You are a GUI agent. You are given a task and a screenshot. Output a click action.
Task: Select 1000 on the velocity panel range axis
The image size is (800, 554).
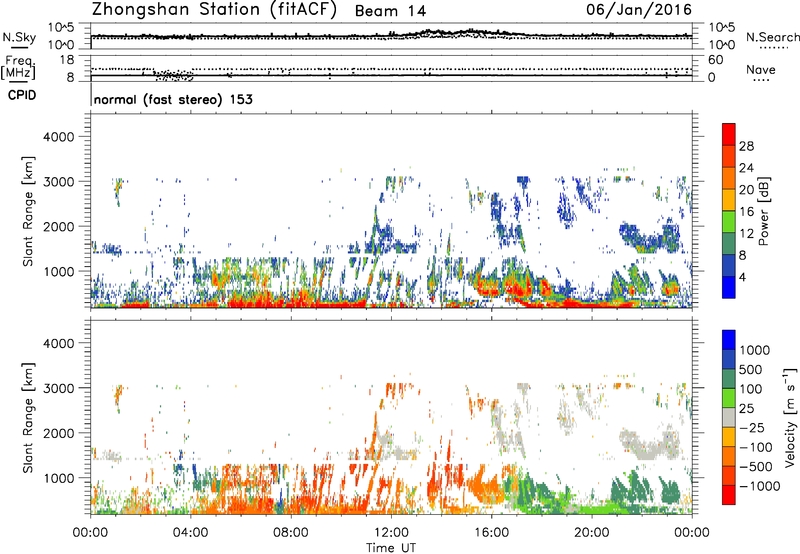(59, 478)
